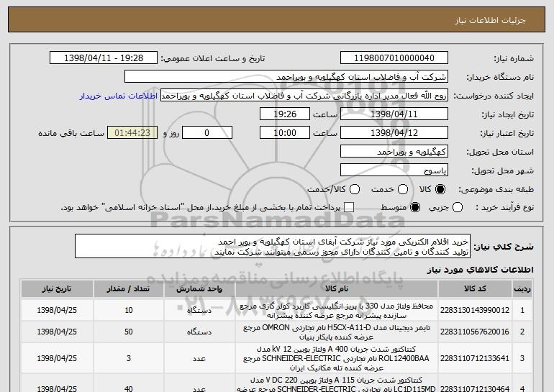Click the creation time field 19:26

[x=285, y=114]
